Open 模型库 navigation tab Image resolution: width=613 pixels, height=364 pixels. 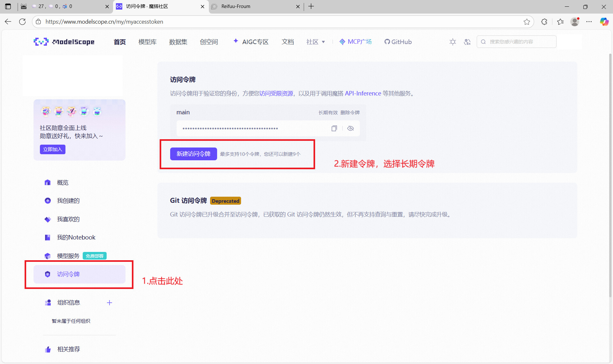[147, 42]
